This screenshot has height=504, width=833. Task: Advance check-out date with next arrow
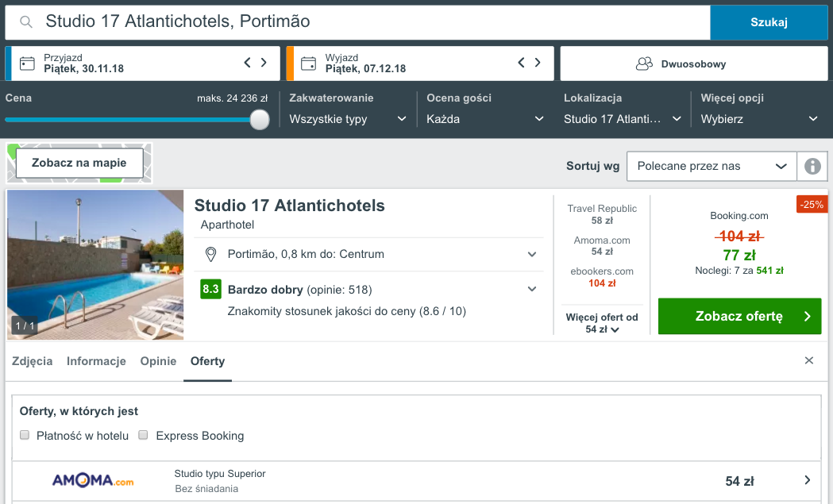(x=538, y=63)
